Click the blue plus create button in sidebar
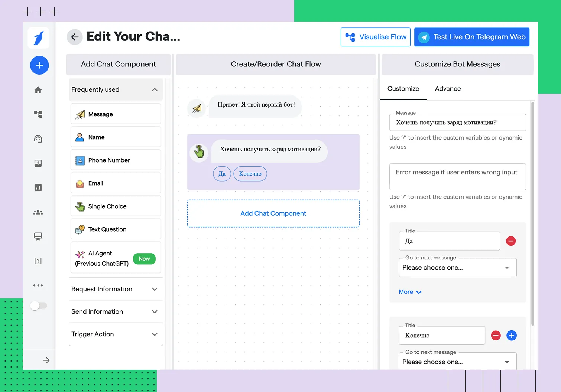The height and width of the screenshot is (392, 561). pos(39,65)
